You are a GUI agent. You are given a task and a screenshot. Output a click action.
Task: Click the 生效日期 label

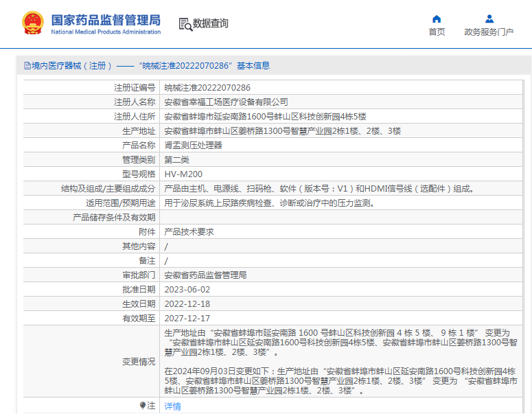pos(139,303)
